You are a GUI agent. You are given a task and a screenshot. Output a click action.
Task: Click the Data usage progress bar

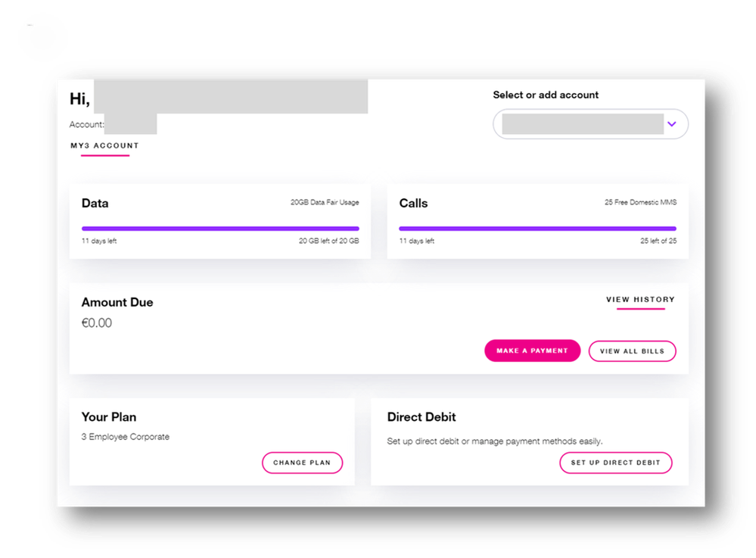[x=220, y=228]
